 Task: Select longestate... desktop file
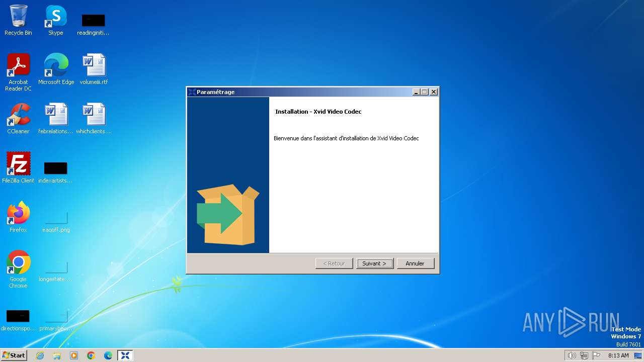56,271
